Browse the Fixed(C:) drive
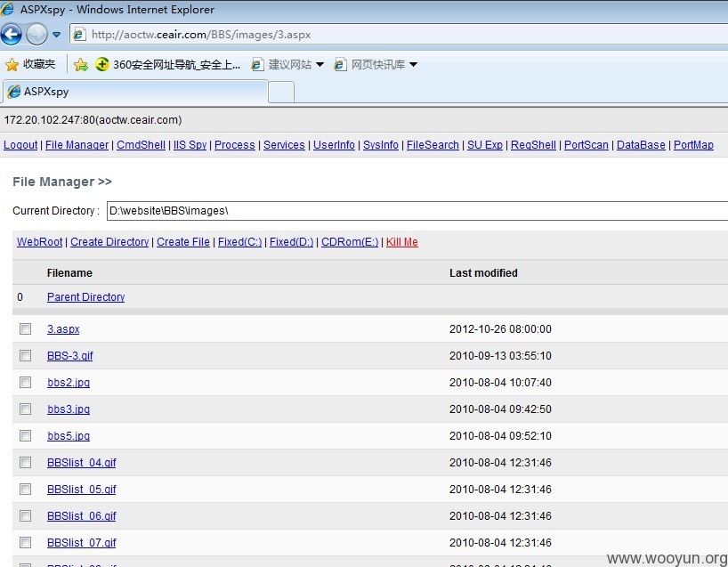This screenshot has width=728, height=567. pos(240,242)
